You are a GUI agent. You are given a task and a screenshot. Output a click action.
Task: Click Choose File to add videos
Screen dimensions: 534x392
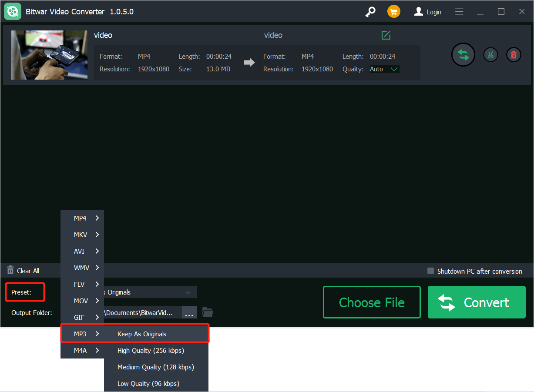pos(371,302)
